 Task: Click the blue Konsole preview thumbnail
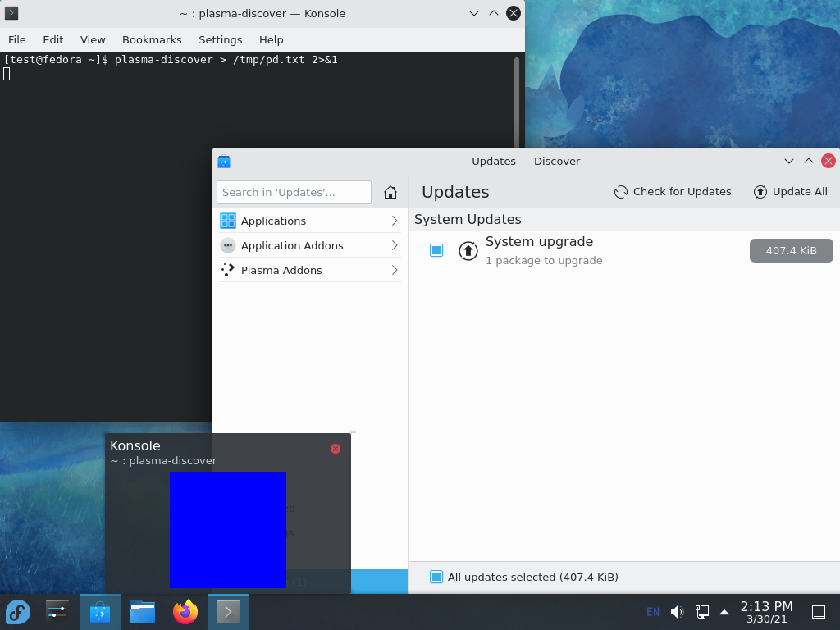(228, 530)
